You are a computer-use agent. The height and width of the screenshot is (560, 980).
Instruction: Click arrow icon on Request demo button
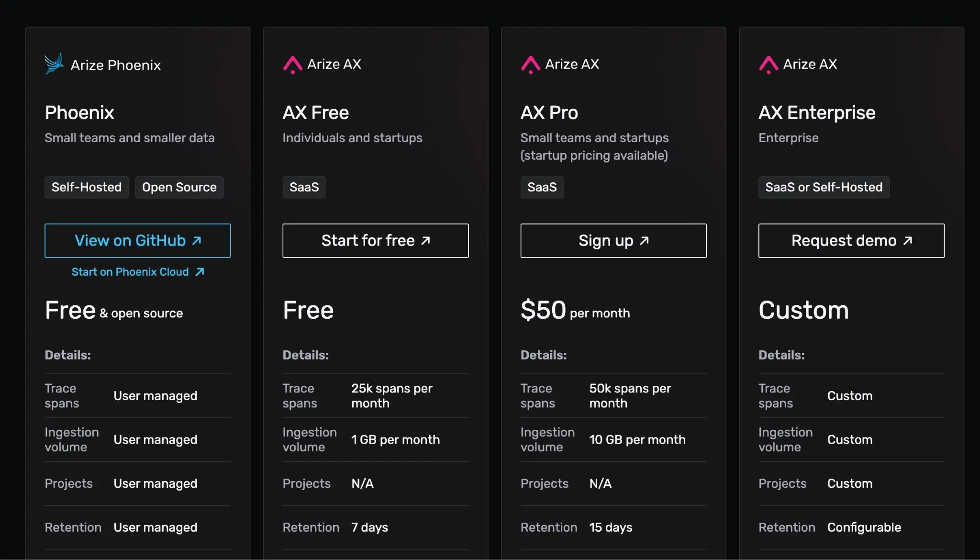click(x=908, y=241)
